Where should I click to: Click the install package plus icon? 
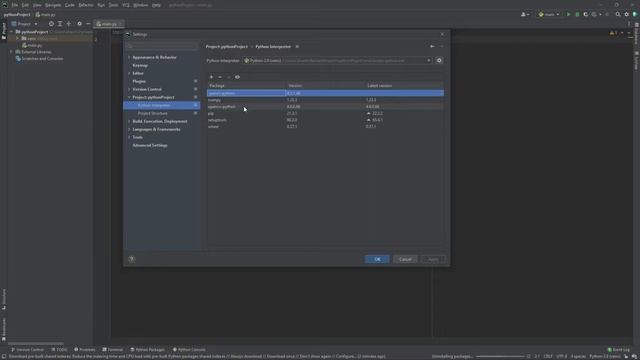(211, 77)
